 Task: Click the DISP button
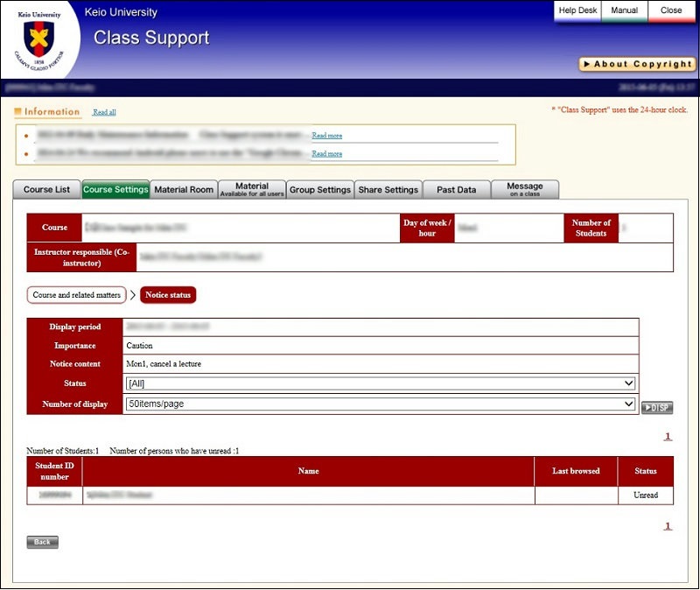[657, 408]
